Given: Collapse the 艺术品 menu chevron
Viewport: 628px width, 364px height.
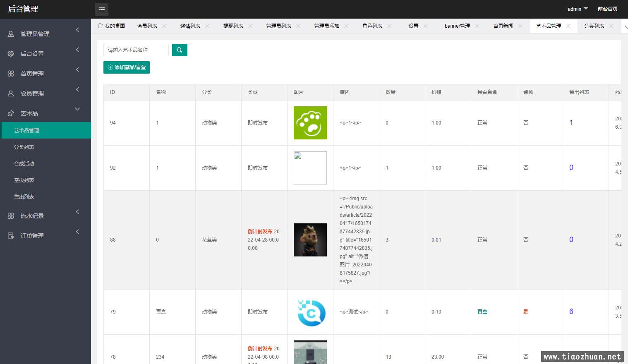Looking at the screenshot, I should (x=77, y=109).
